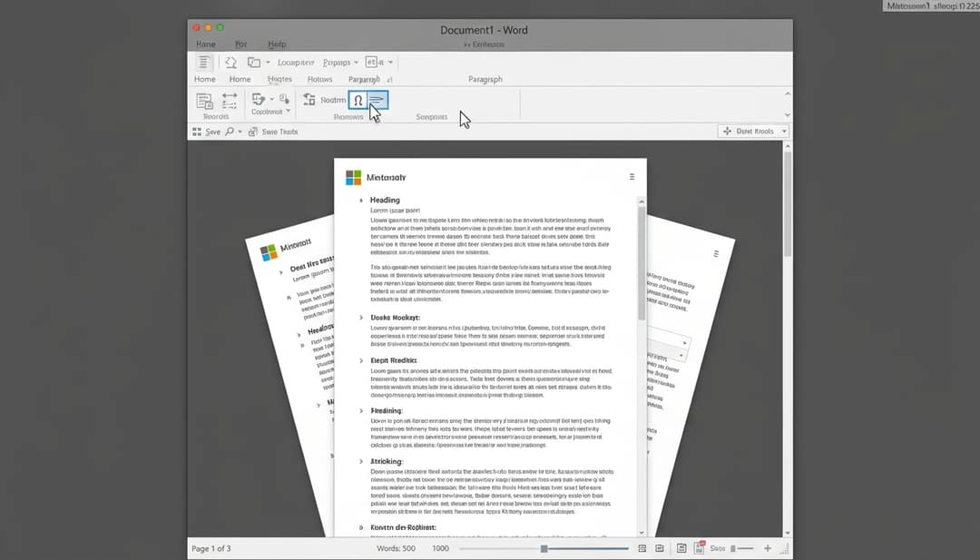This screenshot has height=560, width=980.
Task: Click the document page icon at ribbon's left
Action: pyautogui.click(x=205, y=100)
